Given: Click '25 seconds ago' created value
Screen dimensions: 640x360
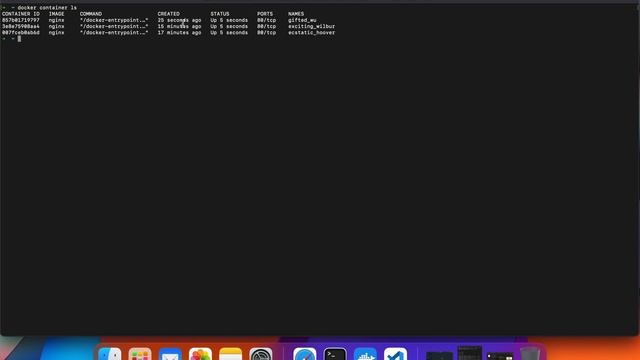Looking at the screenshot, I should point(179,20).
